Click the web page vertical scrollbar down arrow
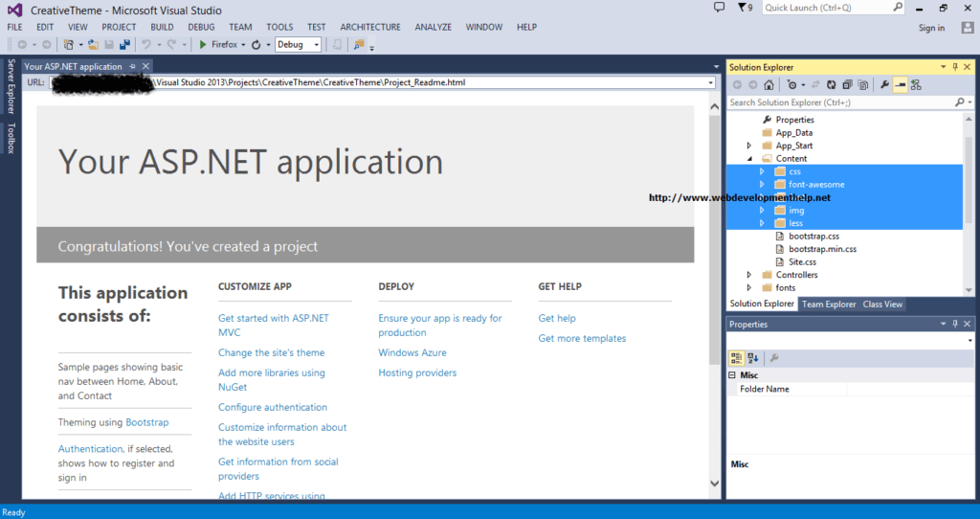This screenshot has height=519, width=980. click(714, 483)
